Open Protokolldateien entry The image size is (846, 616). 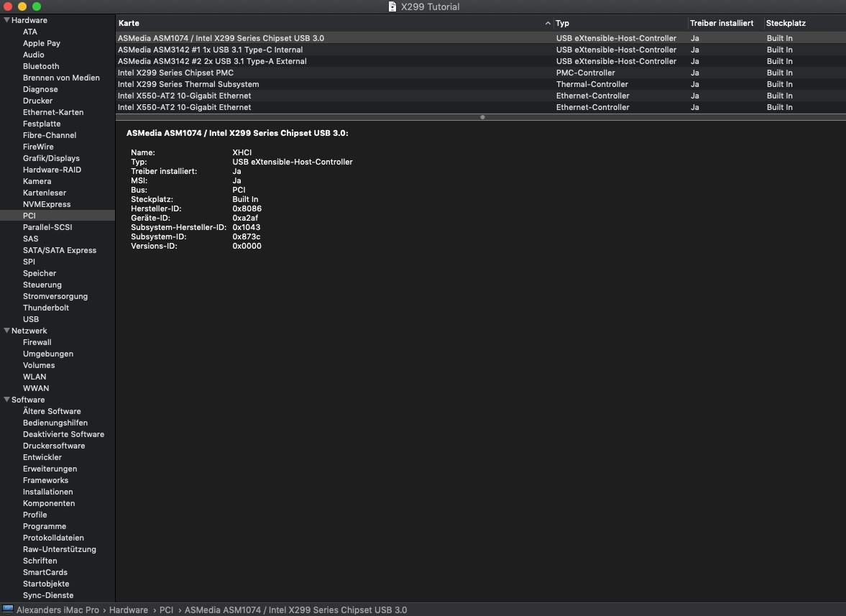tap(53, 538)
